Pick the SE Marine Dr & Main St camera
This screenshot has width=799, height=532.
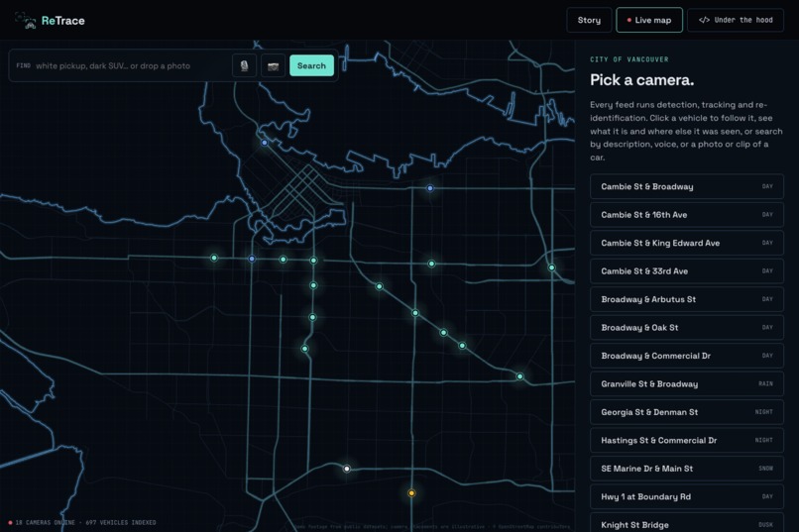click(x=686, y=469)
